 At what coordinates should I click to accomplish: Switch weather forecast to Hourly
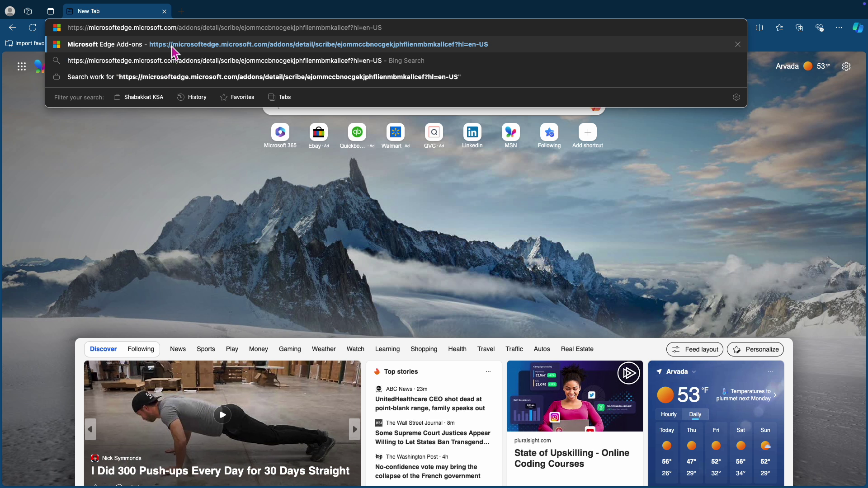pyautogui.click(x=669, y=414)
